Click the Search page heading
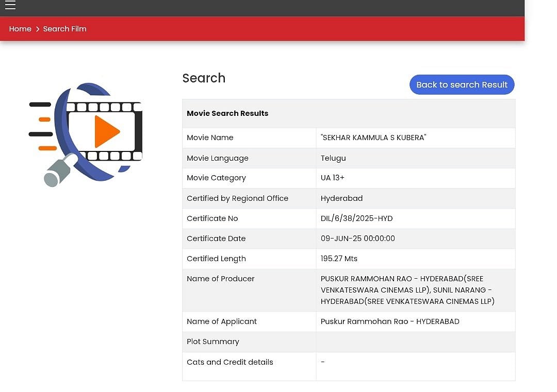Image resolution: width=557 pixels, height=392 pixels. tap(204, 78)
